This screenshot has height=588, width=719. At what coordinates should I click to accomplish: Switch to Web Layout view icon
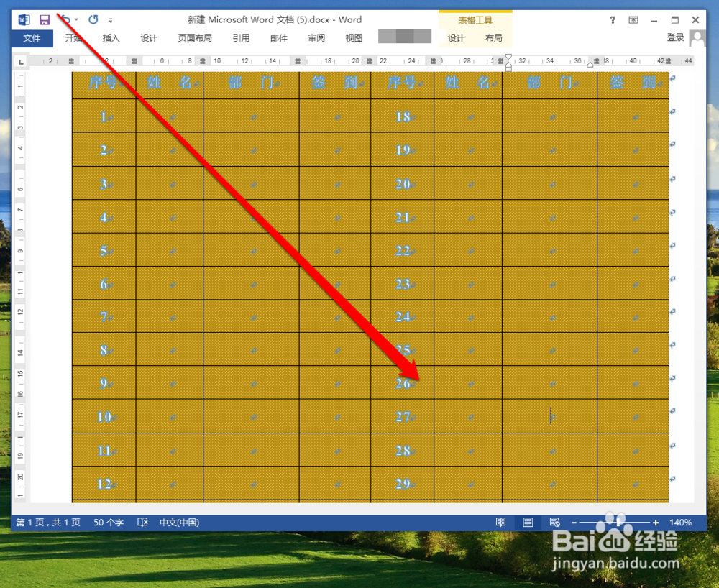tap(555, 523)
